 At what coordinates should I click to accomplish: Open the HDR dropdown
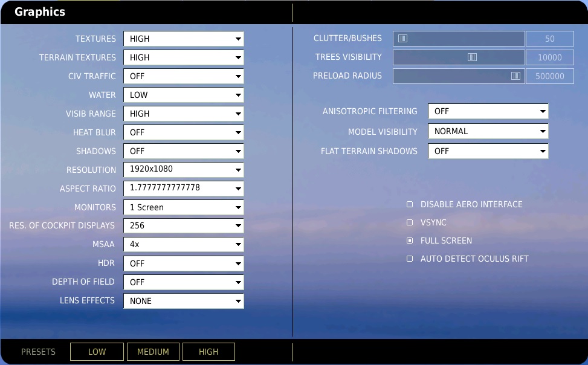[183, 263]
